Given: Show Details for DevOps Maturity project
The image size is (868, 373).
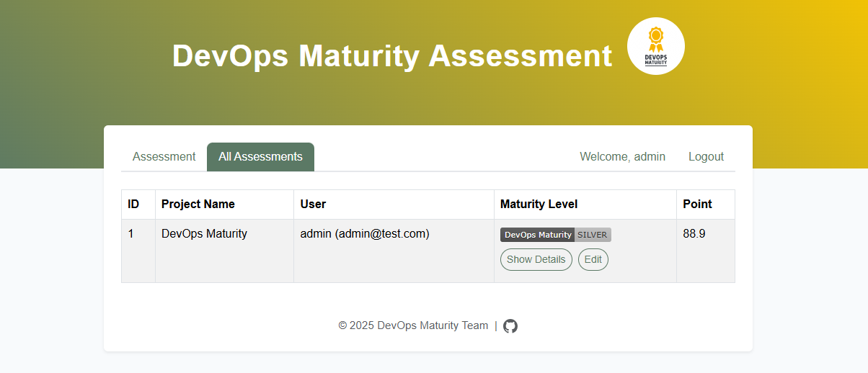Looking at the screenshot, I should point(536,259).
